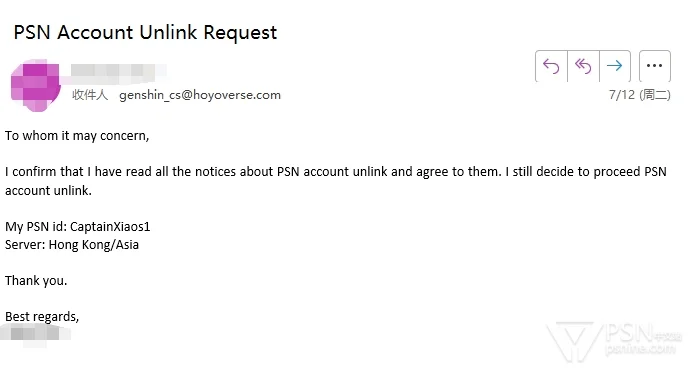Click the Reply arrow icon
The width and height of the screenshot is (694, 374).
pos(551,66)
